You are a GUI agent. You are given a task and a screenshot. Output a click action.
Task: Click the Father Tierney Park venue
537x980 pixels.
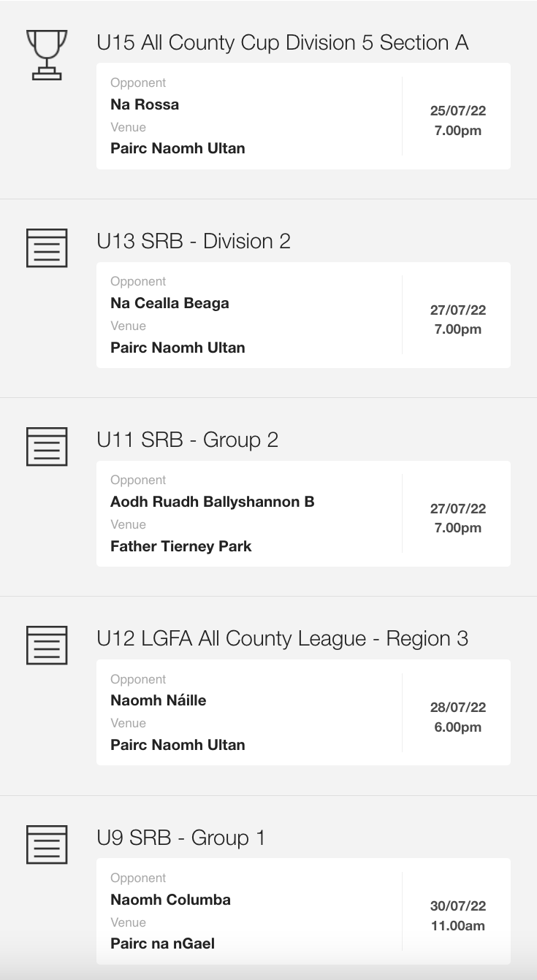[180, 546]
